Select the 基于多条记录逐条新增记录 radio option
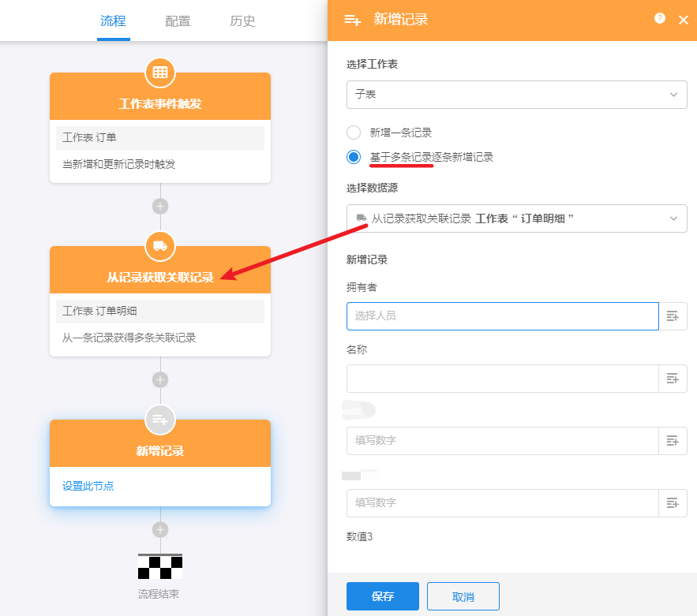This screenshot has height=616, width=697. click(354, 157)
